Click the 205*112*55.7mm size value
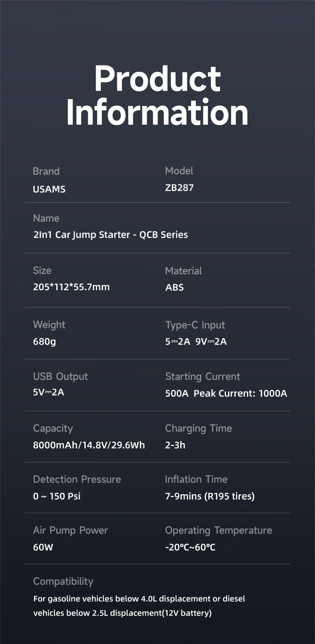The height and width of the screenshot is (644, 315). [71, 287]
